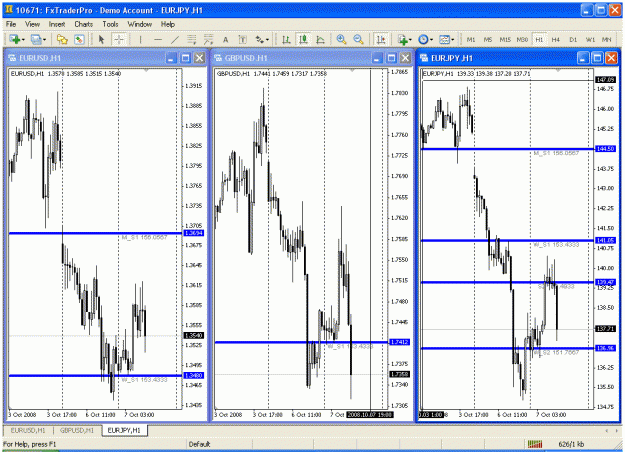Switch timeframe to M30
Image resolution: width=625 pixels, height=452 pixels.
522,39
